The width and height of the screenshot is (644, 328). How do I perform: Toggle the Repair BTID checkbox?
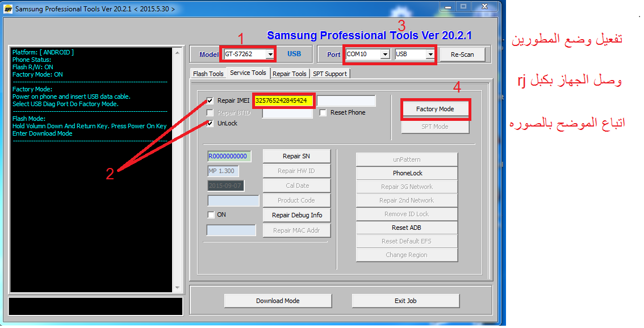pos(210,112)
